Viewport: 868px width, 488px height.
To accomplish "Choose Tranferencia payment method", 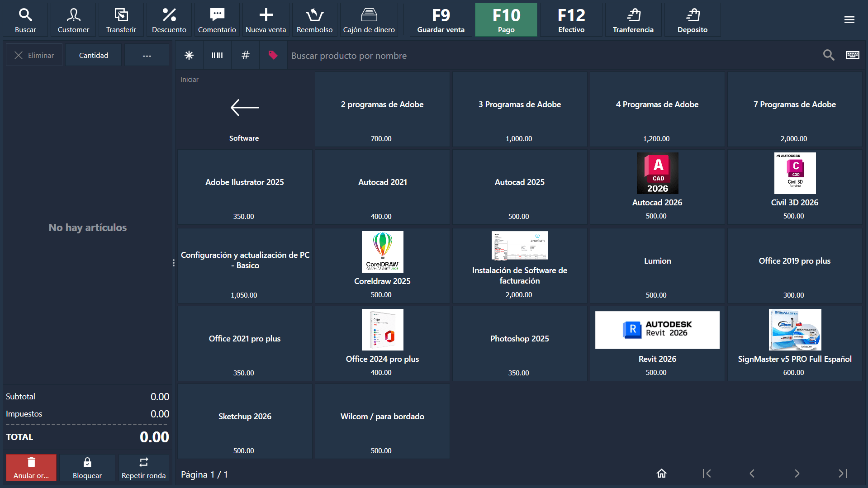I will 633,20.
